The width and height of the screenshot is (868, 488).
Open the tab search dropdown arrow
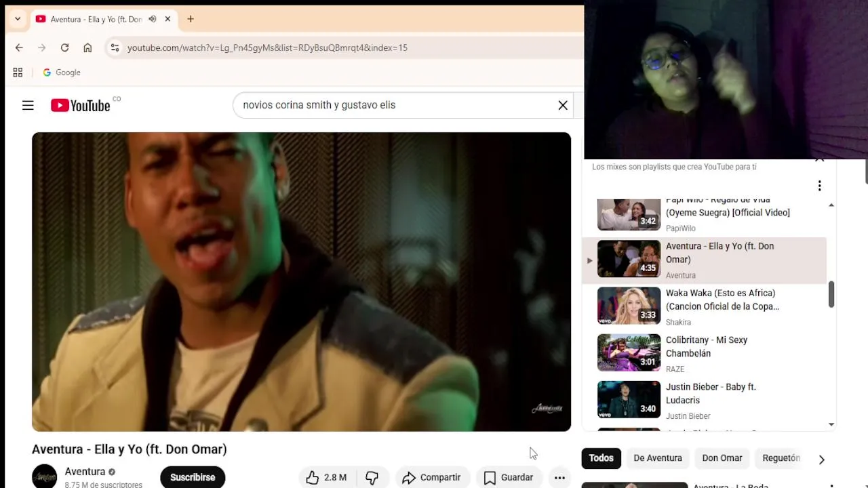coord(18,19)
